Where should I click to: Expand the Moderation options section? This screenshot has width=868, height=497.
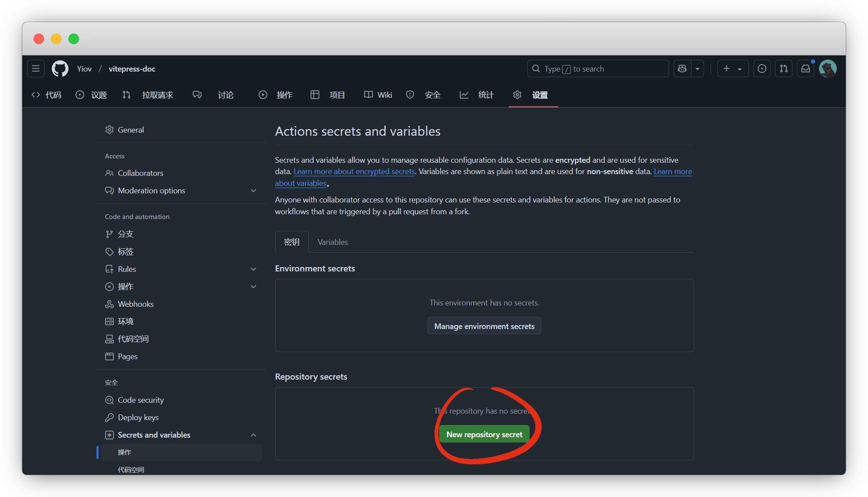point(253,191)
